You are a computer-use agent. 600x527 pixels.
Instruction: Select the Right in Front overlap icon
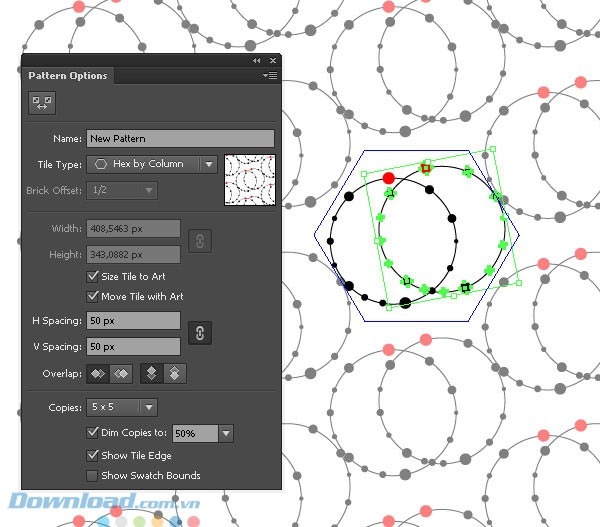[x=121, y=373]
